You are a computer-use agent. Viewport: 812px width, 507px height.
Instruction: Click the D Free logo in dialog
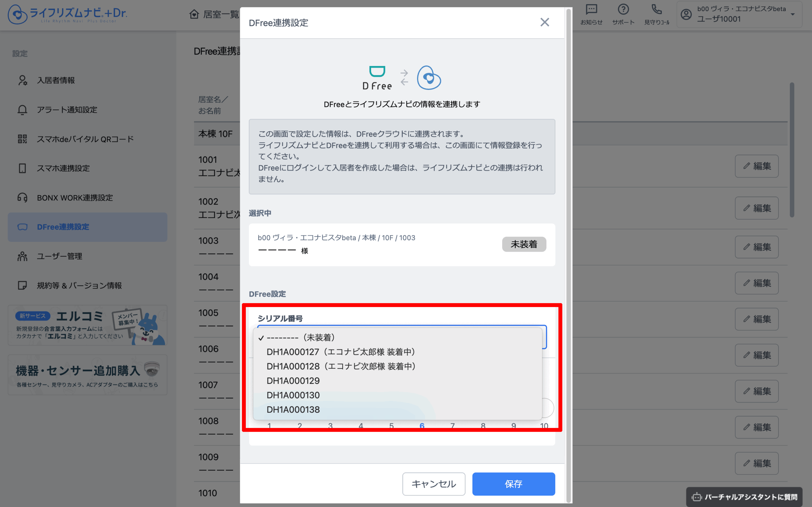(x=377, y=78)
